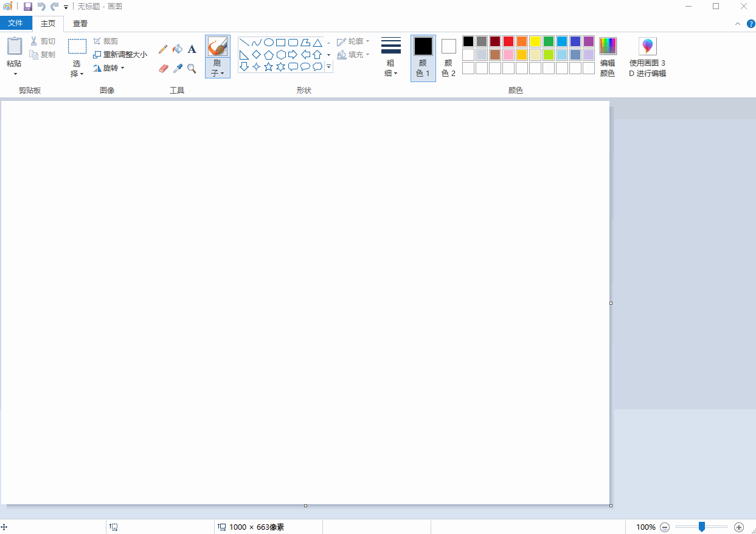756x534 pixels.
Task: Collapse the ribbon using the chevron
Action: (738, 24)
